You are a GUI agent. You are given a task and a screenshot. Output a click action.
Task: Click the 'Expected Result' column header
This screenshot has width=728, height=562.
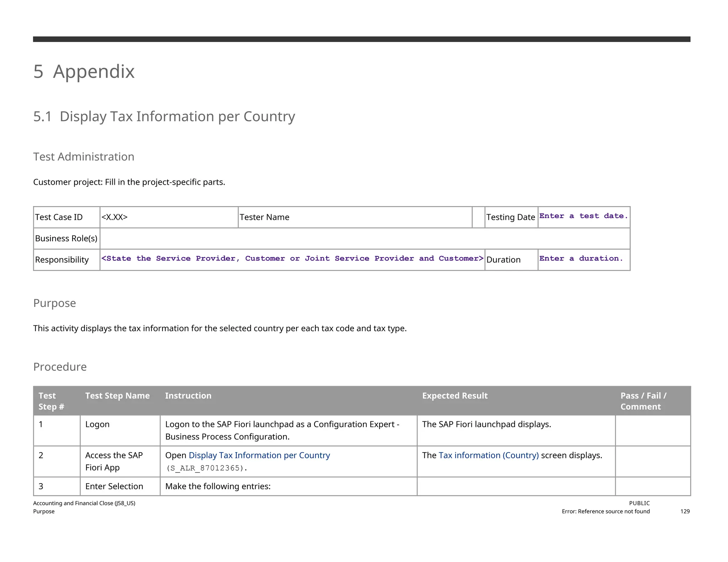tap(516, 401)
